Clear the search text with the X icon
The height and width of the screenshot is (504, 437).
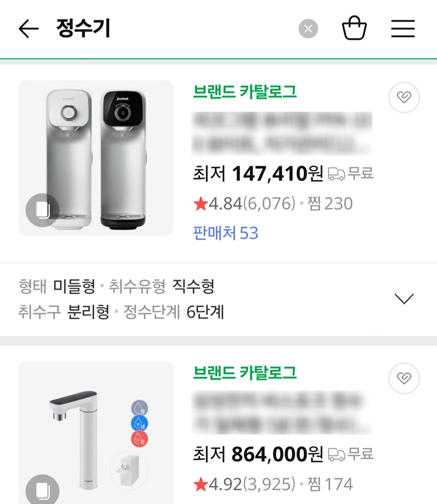point(308,29)
